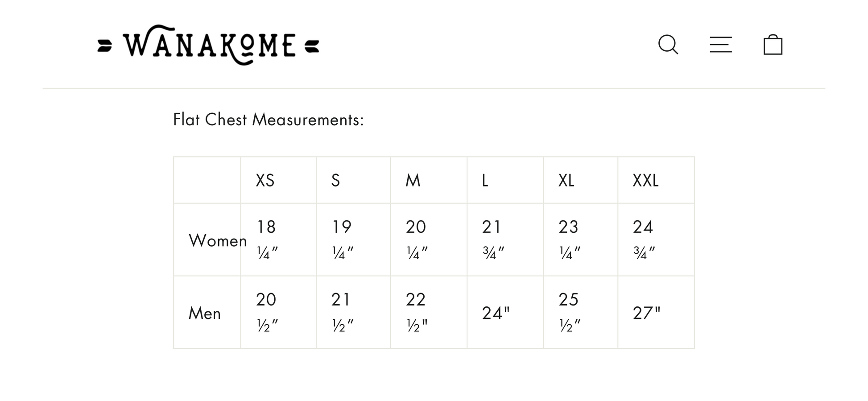
Task: Open the search icon in header
Action: click(668, 45)
